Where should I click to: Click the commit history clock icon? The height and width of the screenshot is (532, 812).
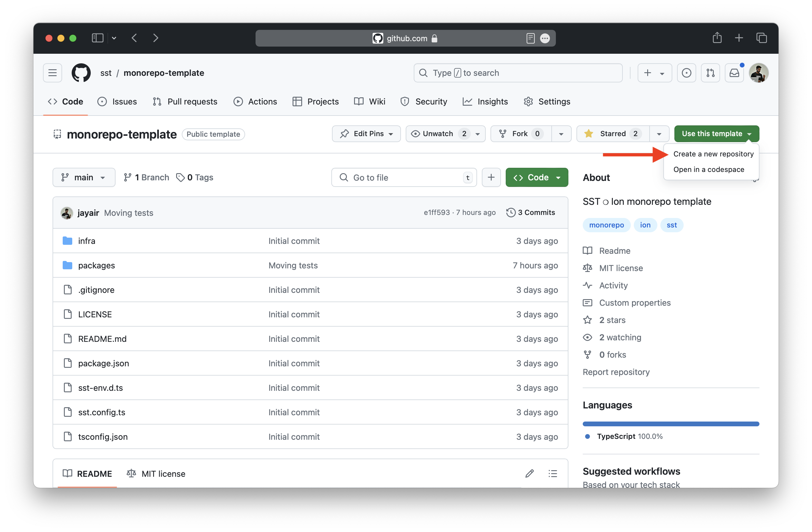511,212
